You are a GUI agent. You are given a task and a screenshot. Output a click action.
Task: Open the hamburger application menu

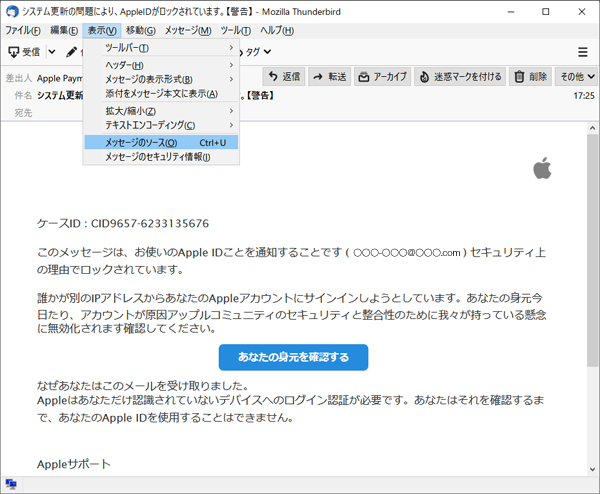(583, 52)
